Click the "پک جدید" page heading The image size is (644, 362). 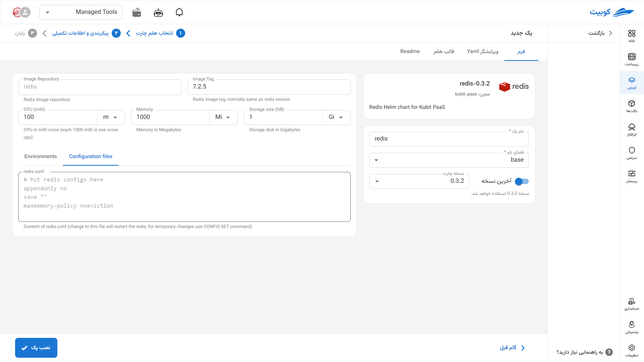521,33
